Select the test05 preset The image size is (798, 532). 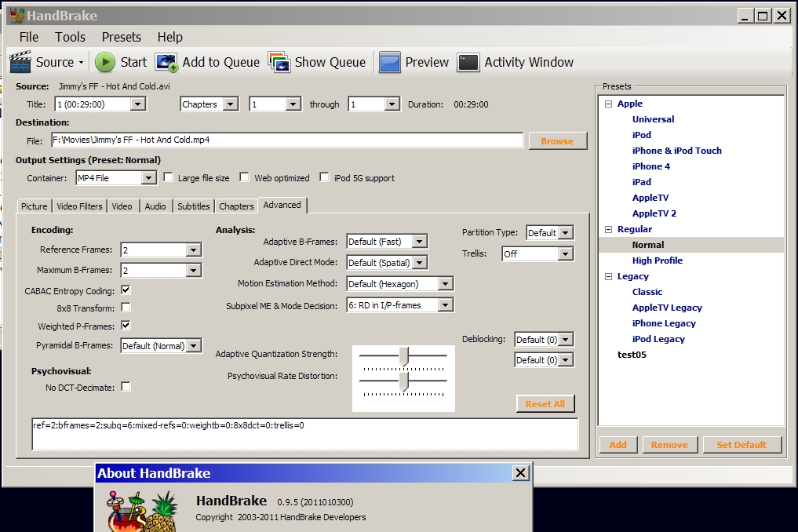click(x=632, y=355)
